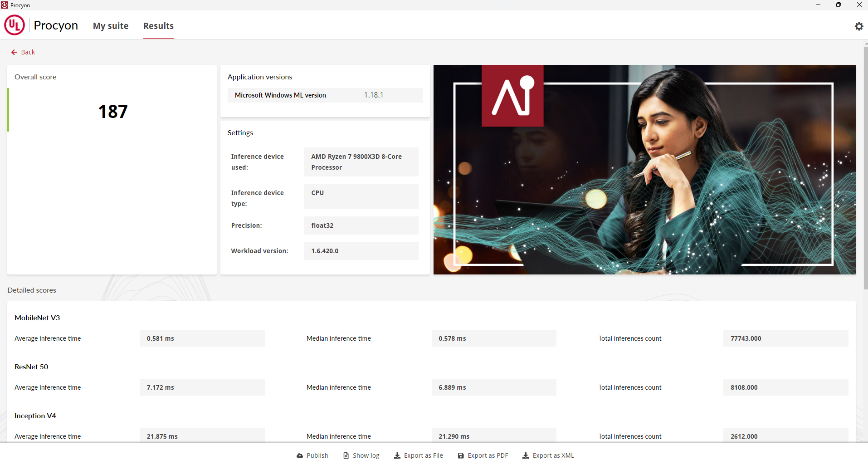Screen dimensions: 868x465
Task: Click the Overall score label
Action: [35, 77]
